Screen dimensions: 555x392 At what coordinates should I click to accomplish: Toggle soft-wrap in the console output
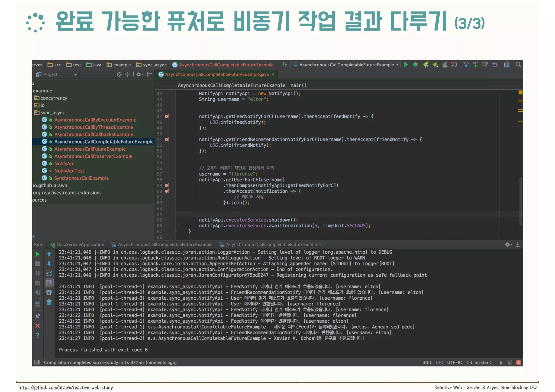[49, 273]
